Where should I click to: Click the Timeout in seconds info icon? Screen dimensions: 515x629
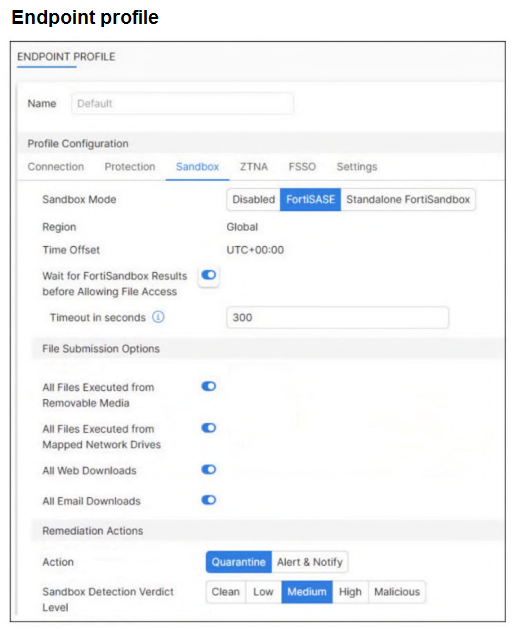[x=158, y=317]
